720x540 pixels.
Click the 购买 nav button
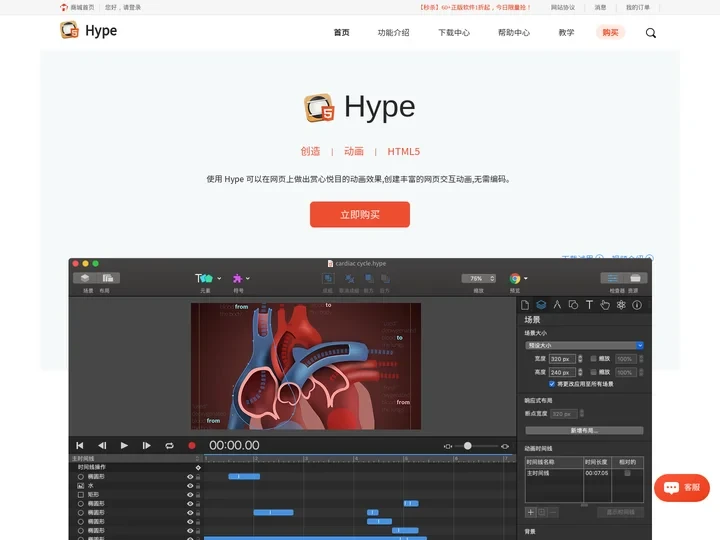(610, 33)
